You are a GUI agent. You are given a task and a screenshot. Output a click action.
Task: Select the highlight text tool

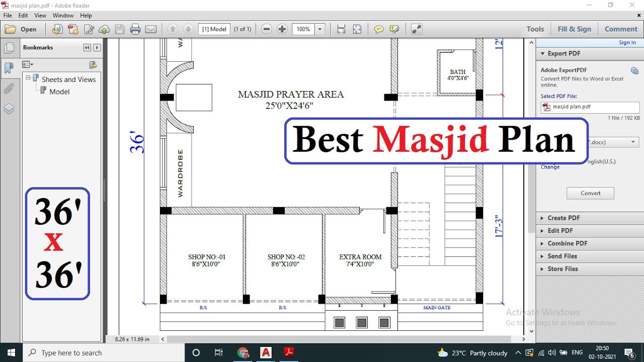[394, 29]
